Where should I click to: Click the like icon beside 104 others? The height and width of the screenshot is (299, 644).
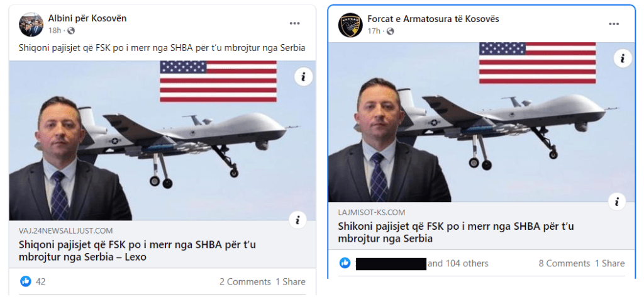point(345,263)
